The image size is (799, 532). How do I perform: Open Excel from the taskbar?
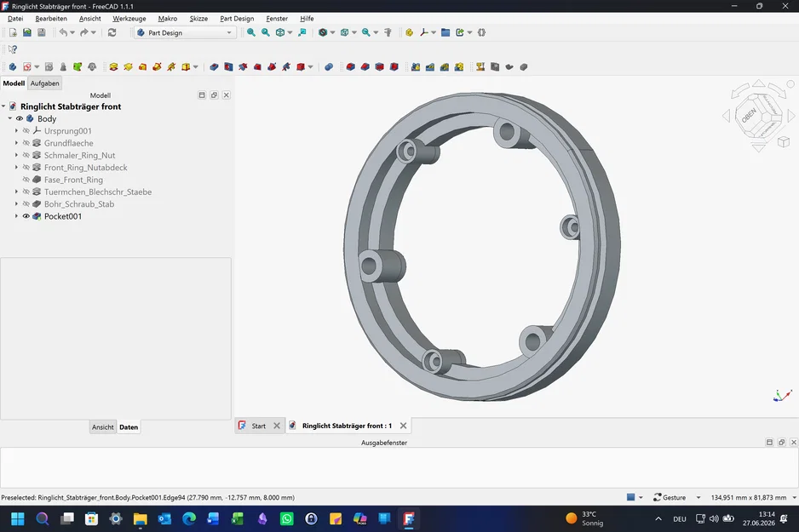coord(238,518)
